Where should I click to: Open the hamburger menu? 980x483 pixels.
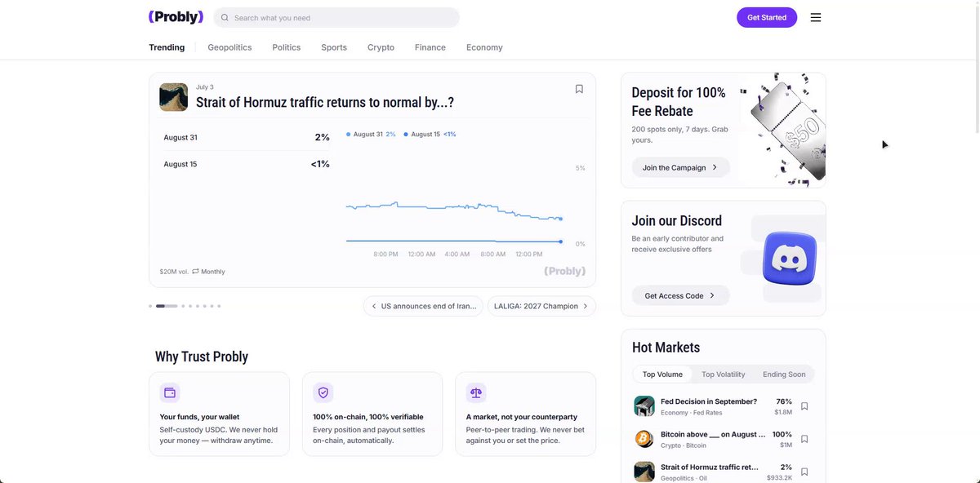816,17
